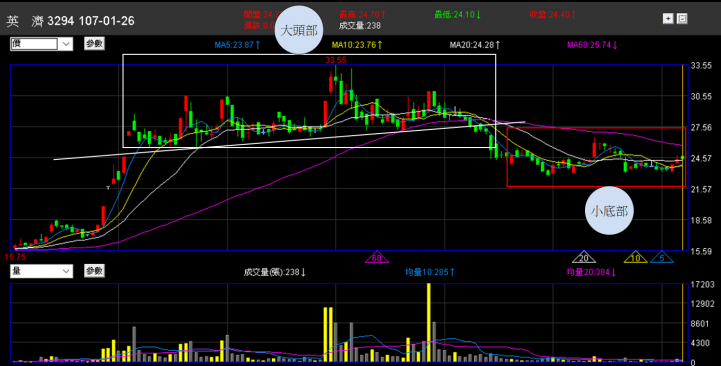The width and height of the screenshot is (721, 366).
Task: Click the tallest yellow volume bar
Action: click(429, 323)
